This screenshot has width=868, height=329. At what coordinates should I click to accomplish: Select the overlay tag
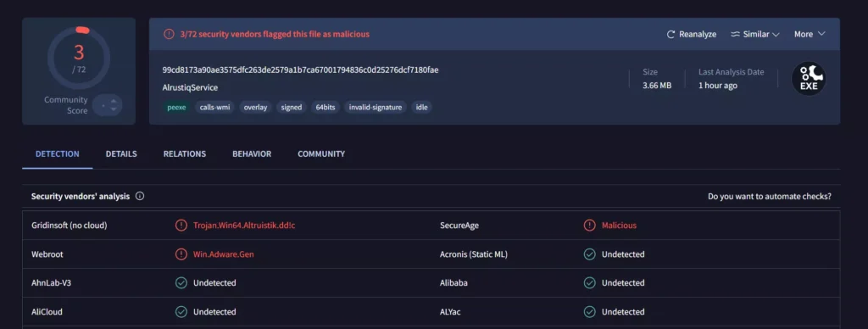pyautogui.click(x=255, y=108)
